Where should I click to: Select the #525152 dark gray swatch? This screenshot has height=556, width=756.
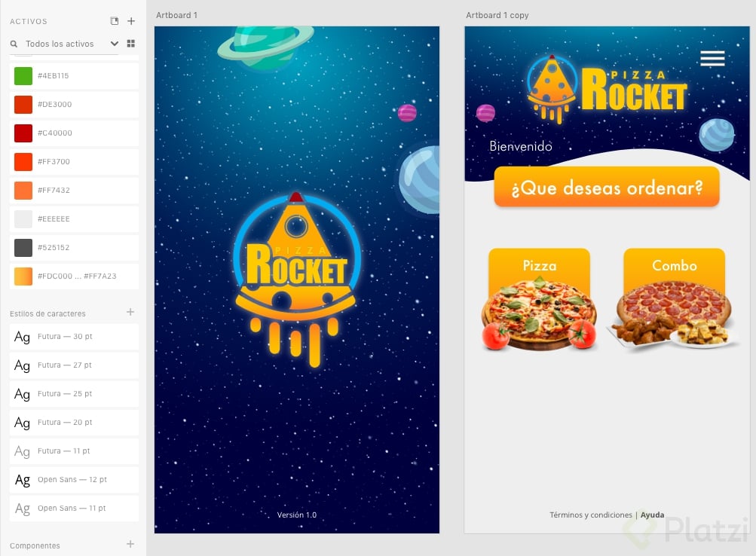click(23, 248)
